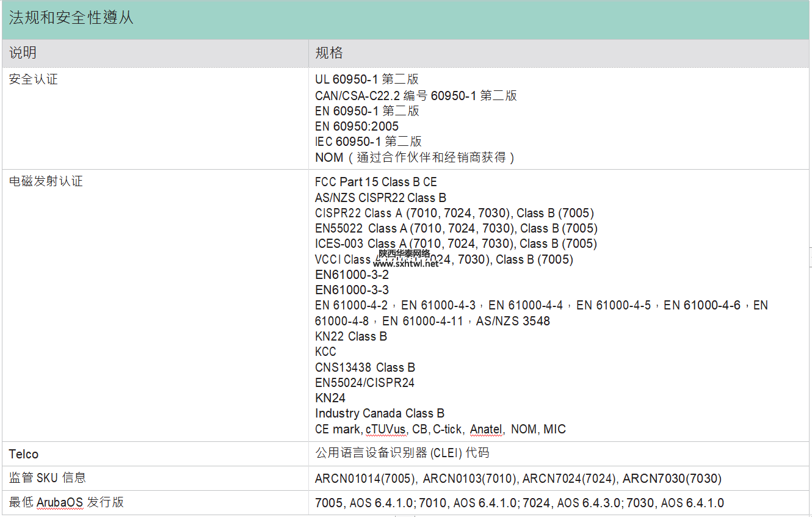Click the EN61000-3-2 entry
Image resolution: width=812 pixels, height=517 pixels.
click(352, 275)
